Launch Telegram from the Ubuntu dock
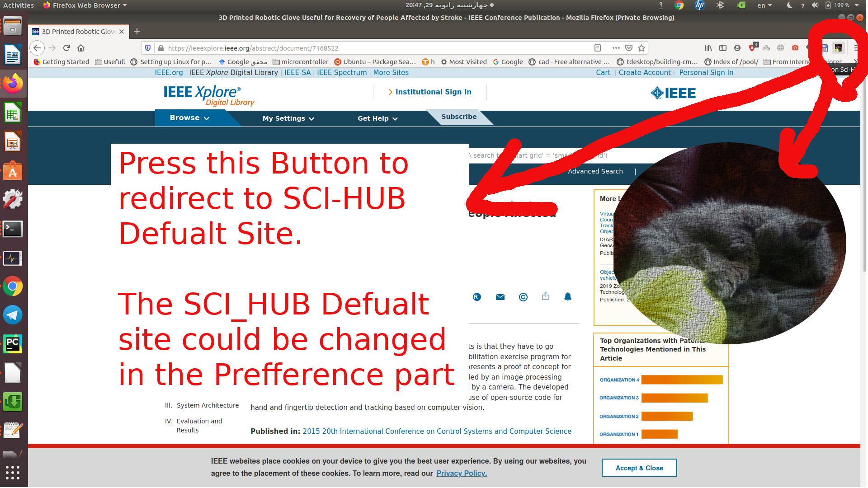This screenshot has height=488, width=868. click(13, 315)
